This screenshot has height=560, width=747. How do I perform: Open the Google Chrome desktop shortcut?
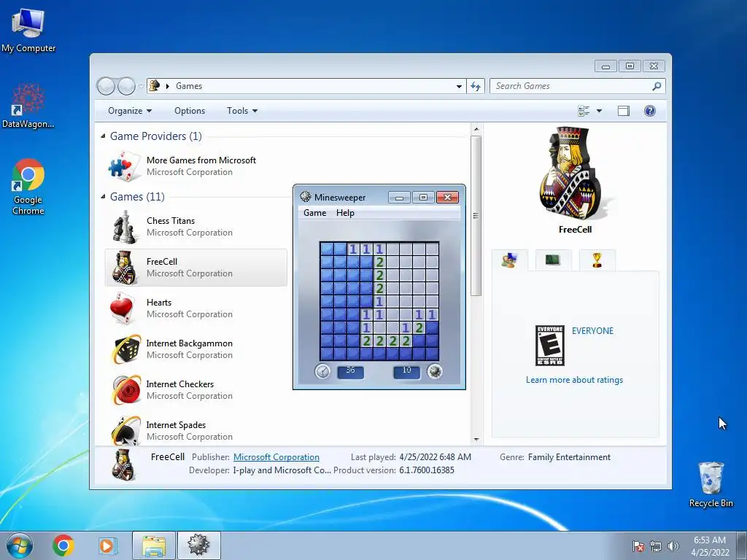pyautogui.click(x=28, y=187)
